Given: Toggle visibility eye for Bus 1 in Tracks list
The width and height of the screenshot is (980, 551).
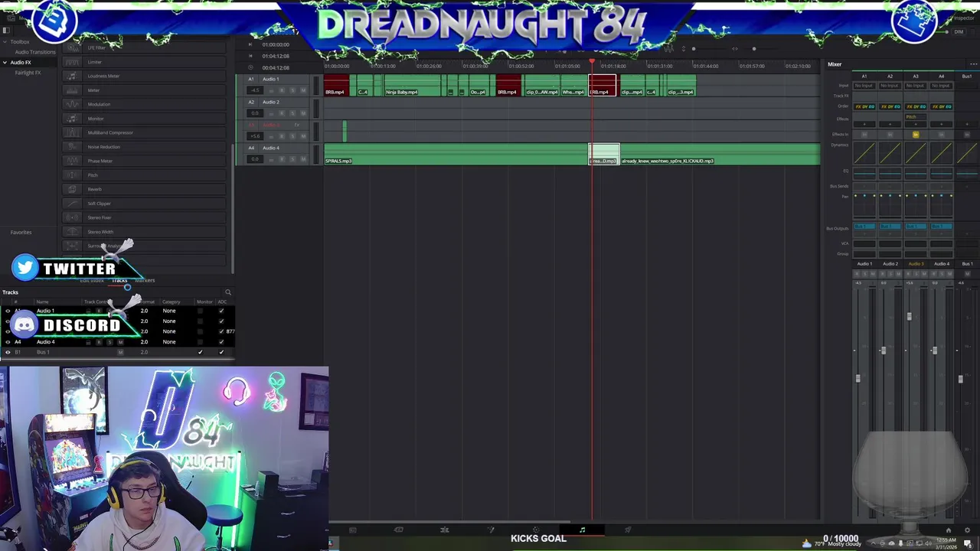Looking at the screenshot, I should tap(8, 352).
